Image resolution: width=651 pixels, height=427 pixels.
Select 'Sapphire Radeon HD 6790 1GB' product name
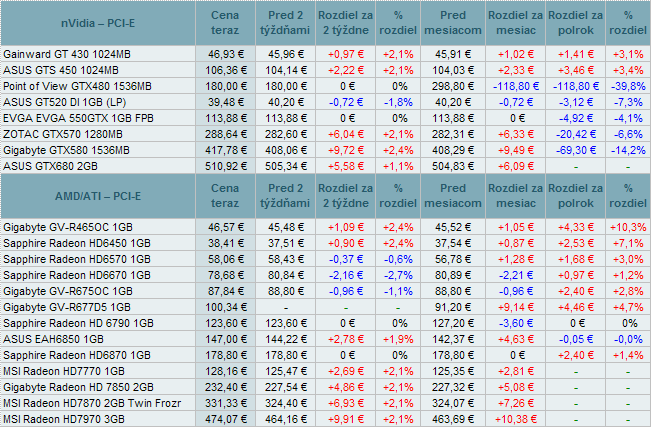tap(78, 324)
